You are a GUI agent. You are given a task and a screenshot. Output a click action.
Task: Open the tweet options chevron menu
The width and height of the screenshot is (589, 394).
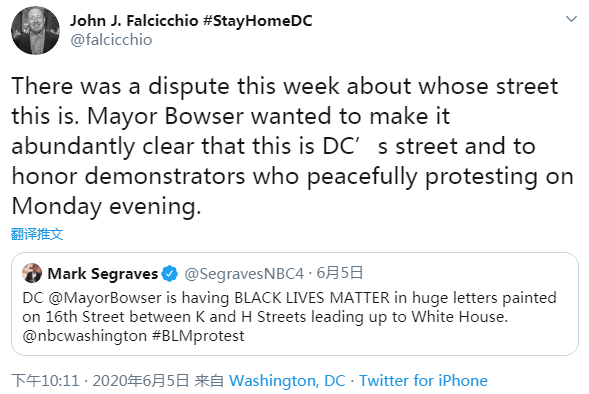point(571,19)
